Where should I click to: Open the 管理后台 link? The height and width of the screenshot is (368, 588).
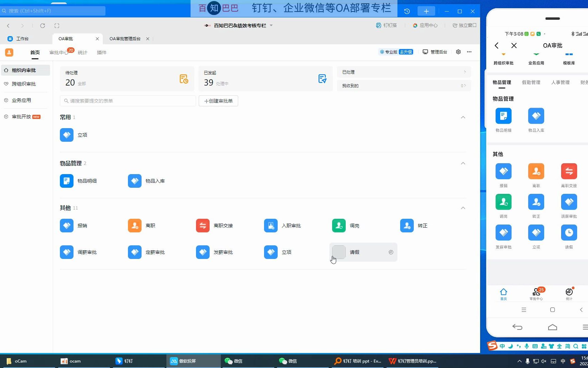pos(435,52)
